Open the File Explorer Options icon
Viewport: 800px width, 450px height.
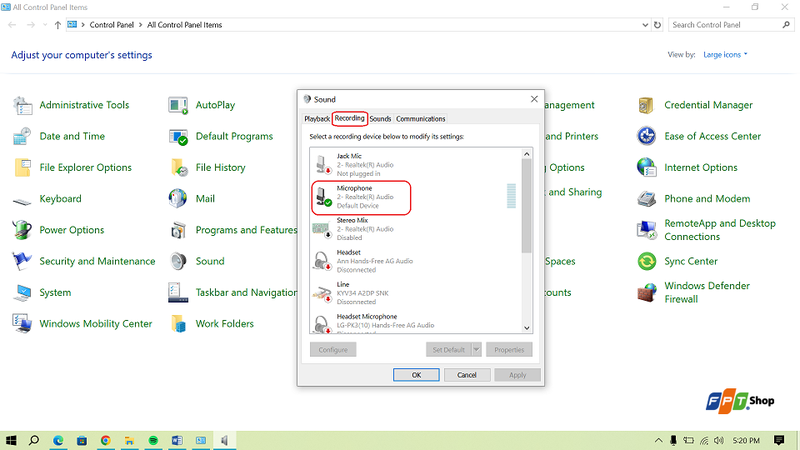[x=22, y=167]
